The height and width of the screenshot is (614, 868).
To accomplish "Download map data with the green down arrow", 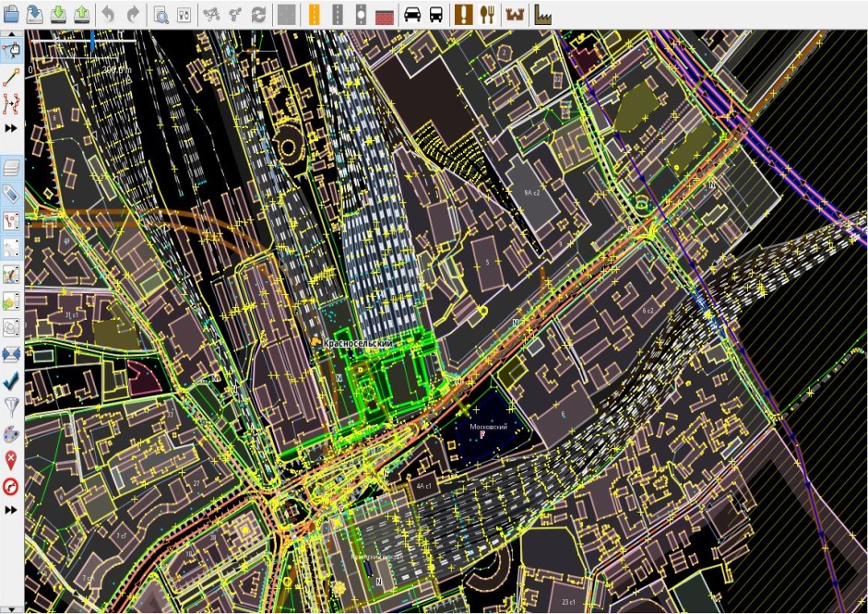I will coord(58,14).
